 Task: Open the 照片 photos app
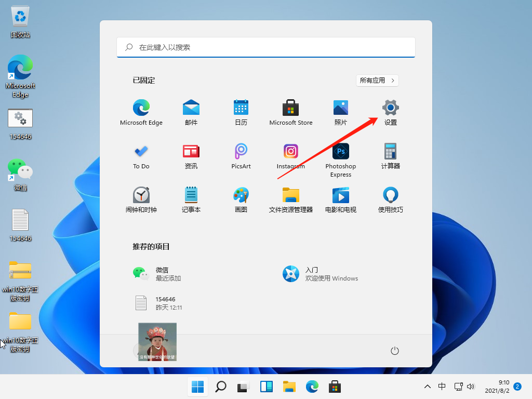[341, 113]
